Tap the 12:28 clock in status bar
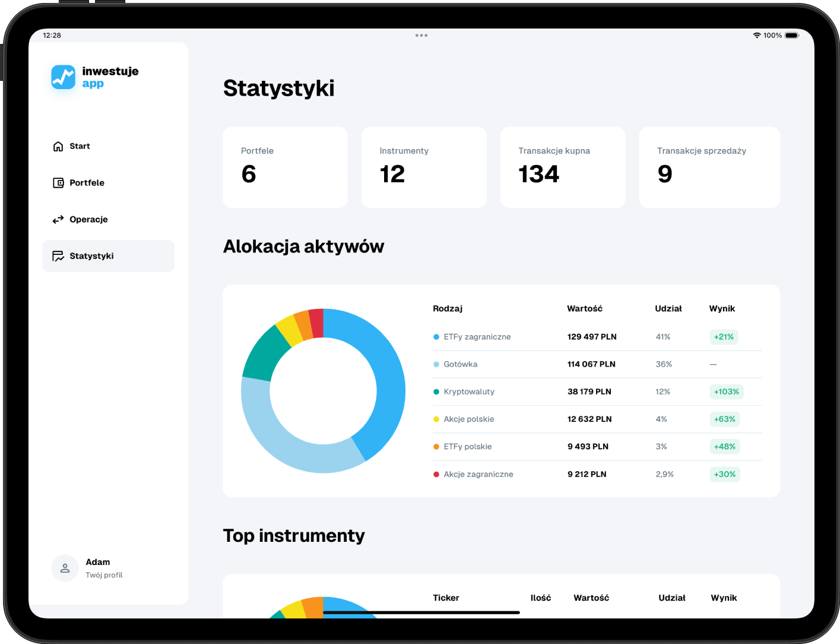This screenshot has width=840, height=644. point(52,36)
